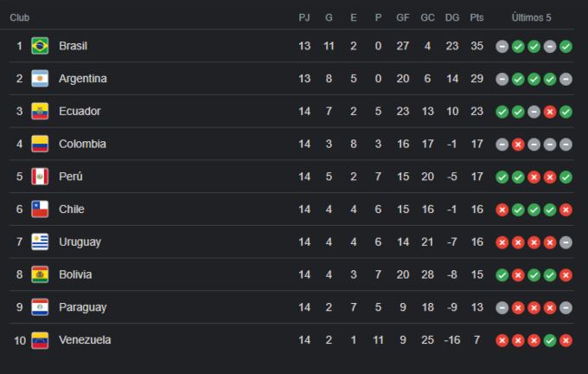588x374 pixels.
Task: Click the Chile flag icon
Action: tap(40, 210)
